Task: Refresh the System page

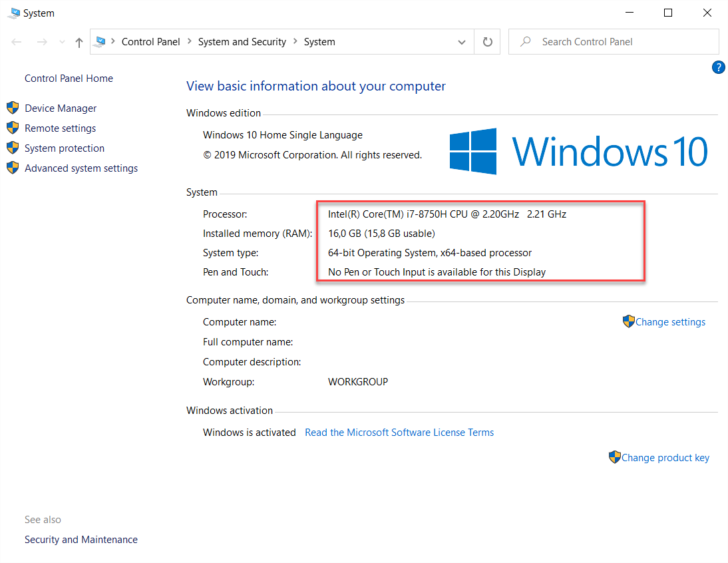Action: click(x=488, y=42)
